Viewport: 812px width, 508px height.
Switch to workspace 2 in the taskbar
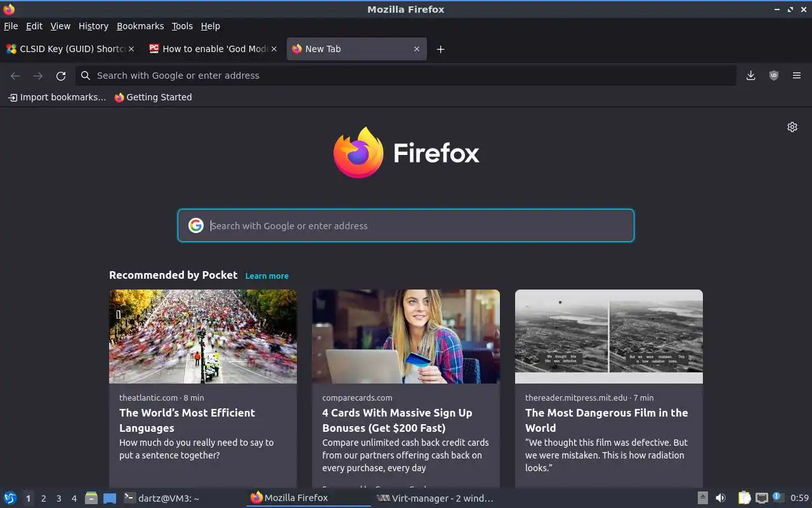[43, 498]
